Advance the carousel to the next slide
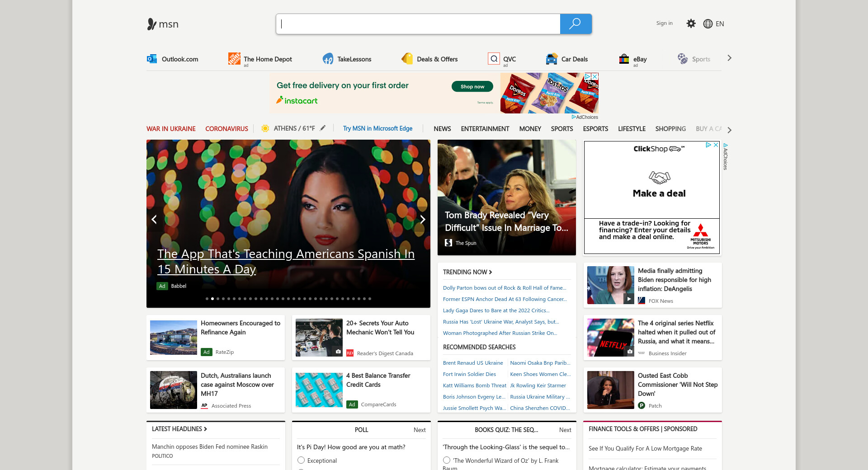This screenshot has width=868, height=470. pos(422,220)
